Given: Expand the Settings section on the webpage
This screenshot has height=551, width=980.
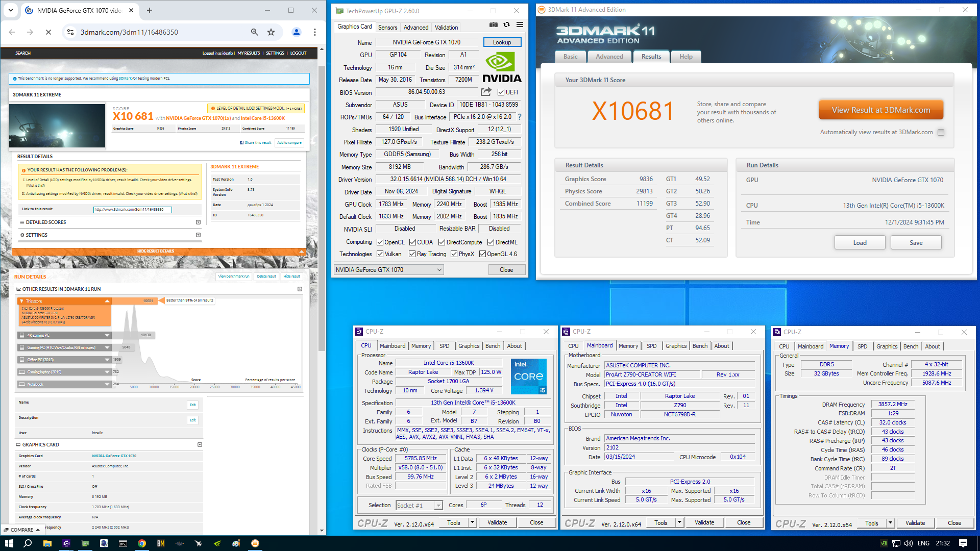Looking at the screenshot, I should 198,235.
